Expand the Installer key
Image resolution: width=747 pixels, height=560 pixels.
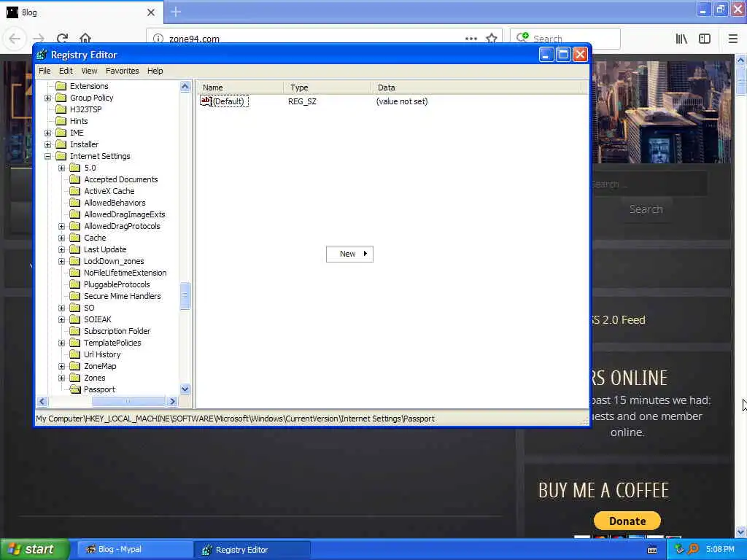[x=47, y=145]
